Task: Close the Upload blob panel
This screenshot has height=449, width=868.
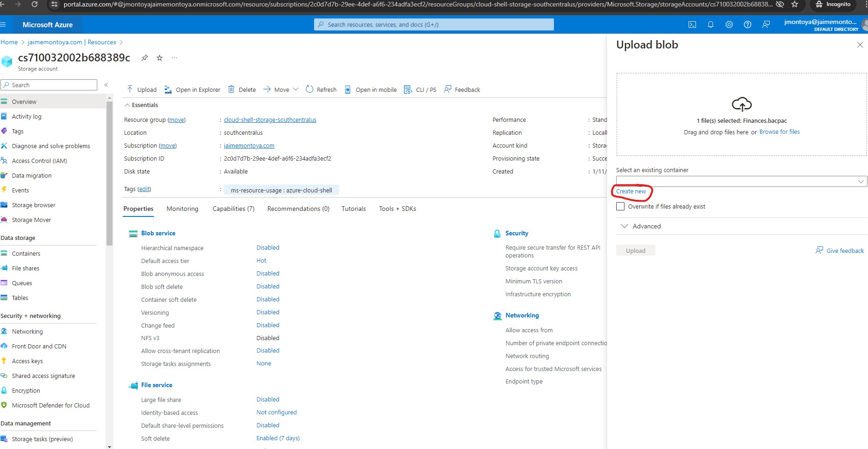Action: 860,45
